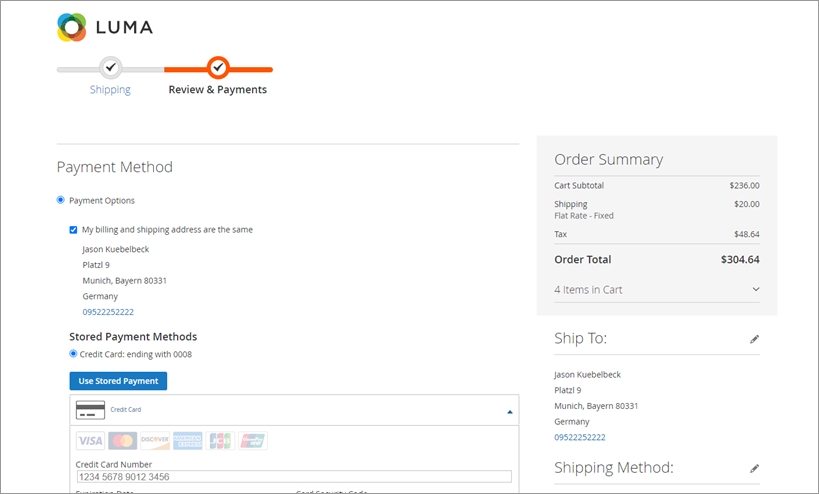819x494 pixels.
Task: Select the Payment Options radio button
Action: (x=61, y=200)
